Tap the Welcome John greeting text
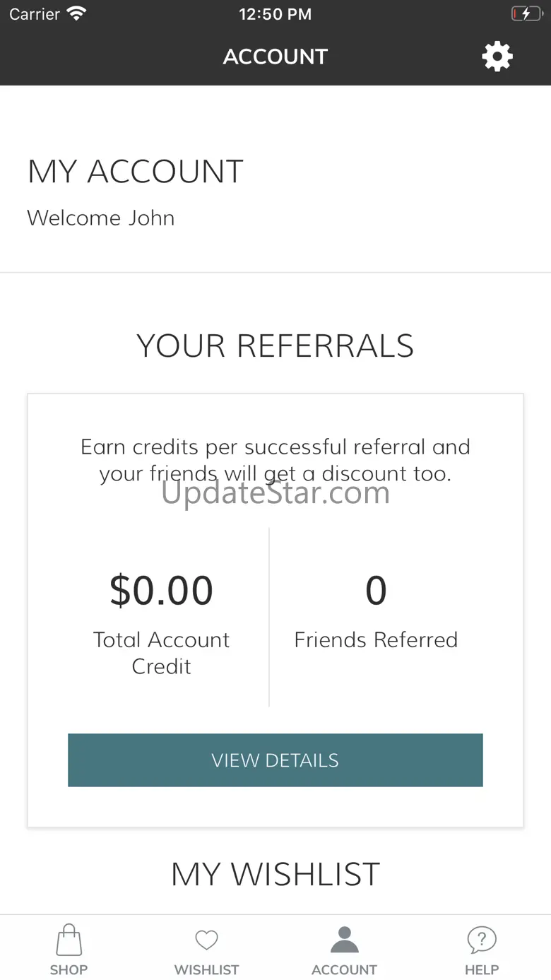This screenshot has height=980, width=551. (101, 218)
